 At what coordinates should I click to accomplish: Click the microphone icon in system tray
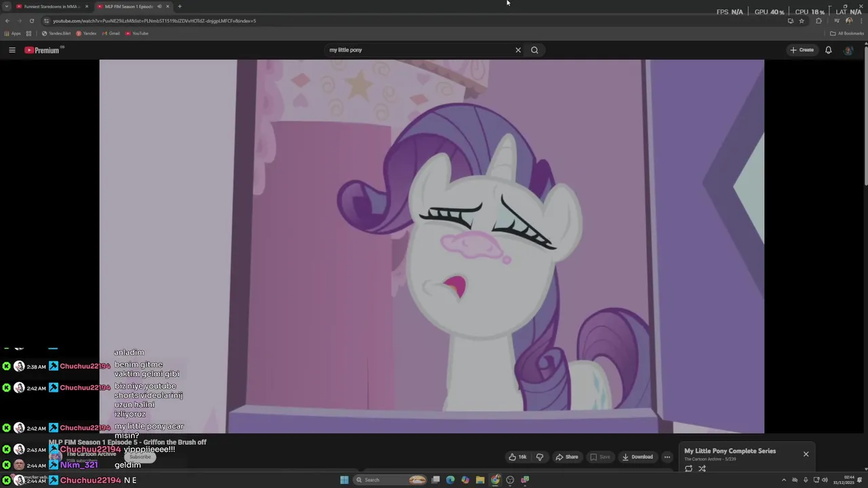coord(806,480)
